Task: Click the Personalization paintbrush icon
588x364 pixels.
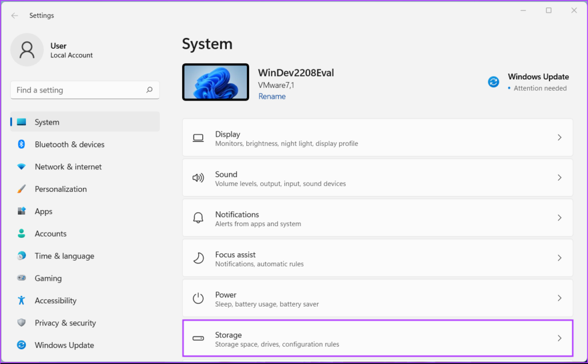Action: [21, 189]
